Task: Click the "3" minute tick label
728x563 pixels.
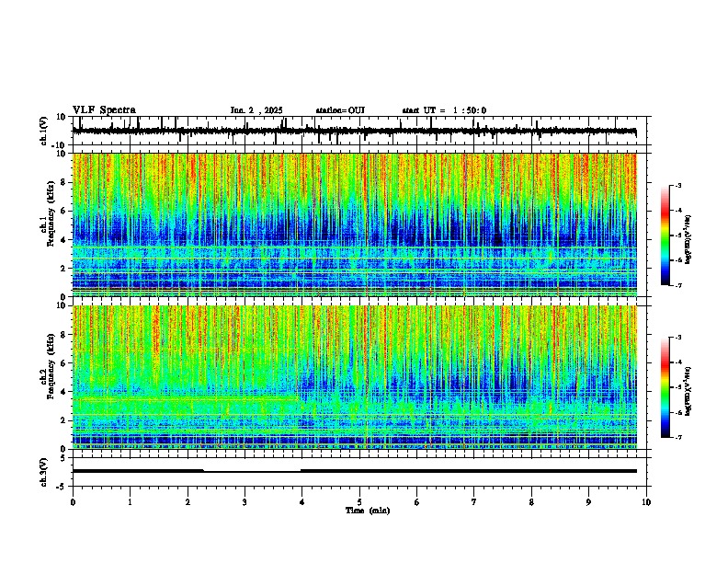Action: point(245,502)
